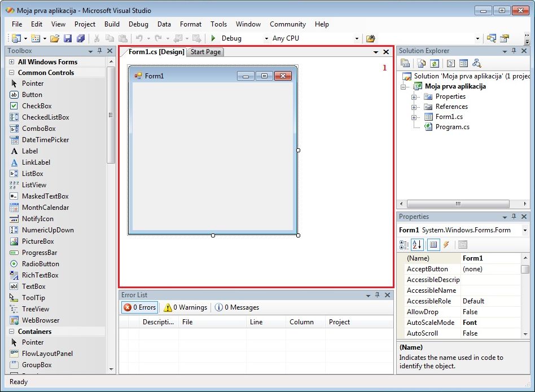Toggle the 0 Messages filter button
Image resolution: width=535 pixels, height=392 pixels.
[237, 307]
